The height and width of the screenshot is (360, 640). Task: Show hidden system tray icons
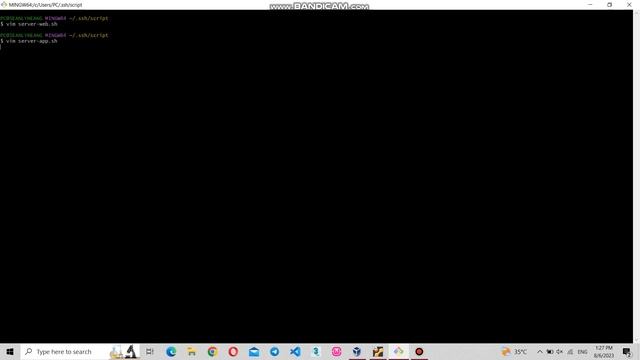540,351
